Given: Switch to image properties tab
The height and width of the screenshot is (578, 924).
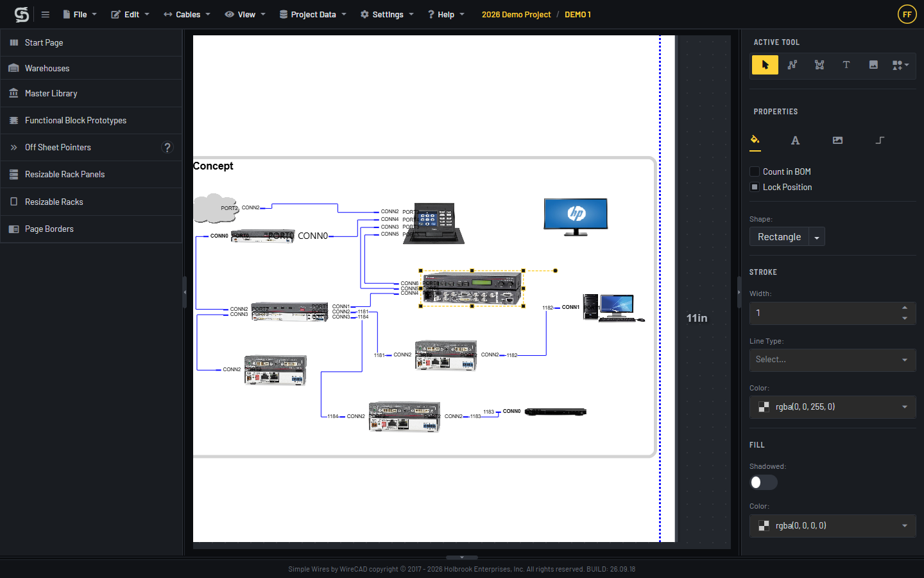Looking at the screenshot, I should click(837, 141).
